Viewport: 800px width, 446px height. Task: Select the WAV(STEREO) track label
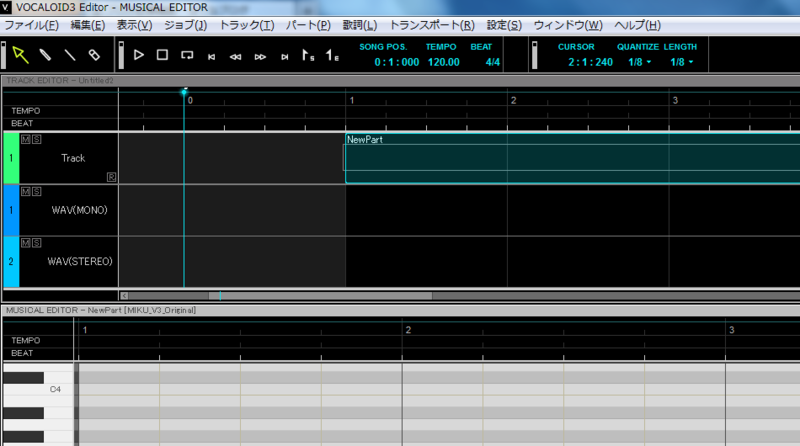tap(80, 261)
